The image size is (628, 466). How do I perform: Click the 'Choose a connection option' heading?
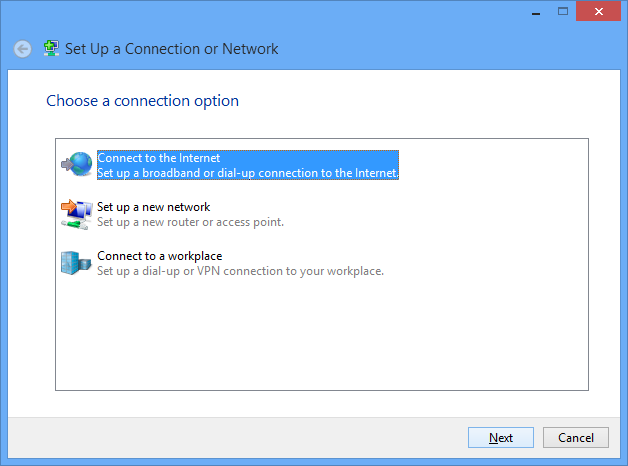click(142, 101)
